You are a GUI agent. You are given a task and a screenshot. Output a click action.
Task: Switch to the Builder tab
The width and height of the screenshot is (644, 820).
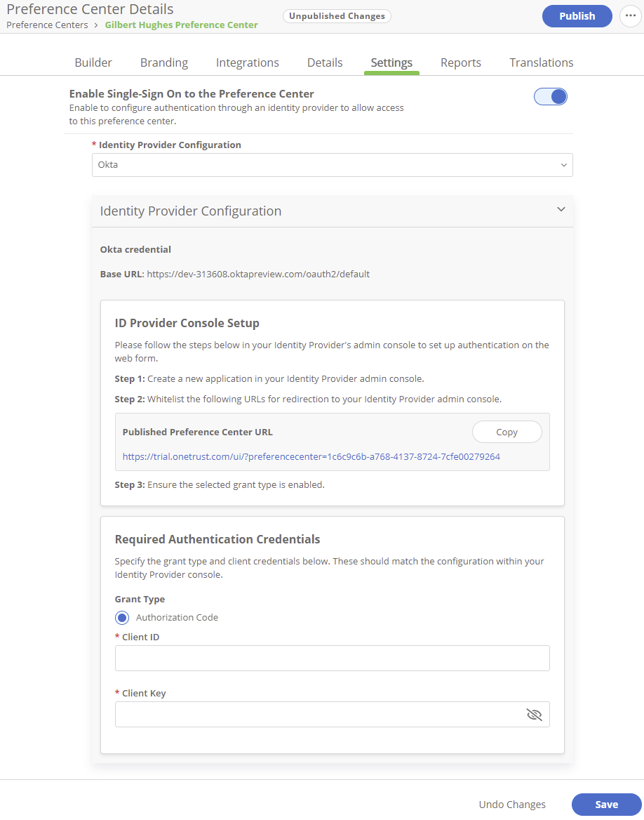tap(93, 62)
